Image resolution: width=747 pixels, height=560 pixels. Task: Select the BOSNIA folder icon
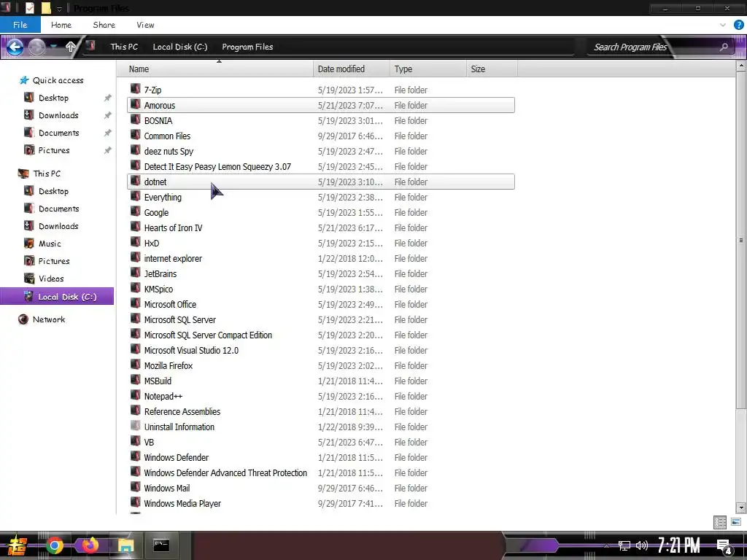click(135, 120)
